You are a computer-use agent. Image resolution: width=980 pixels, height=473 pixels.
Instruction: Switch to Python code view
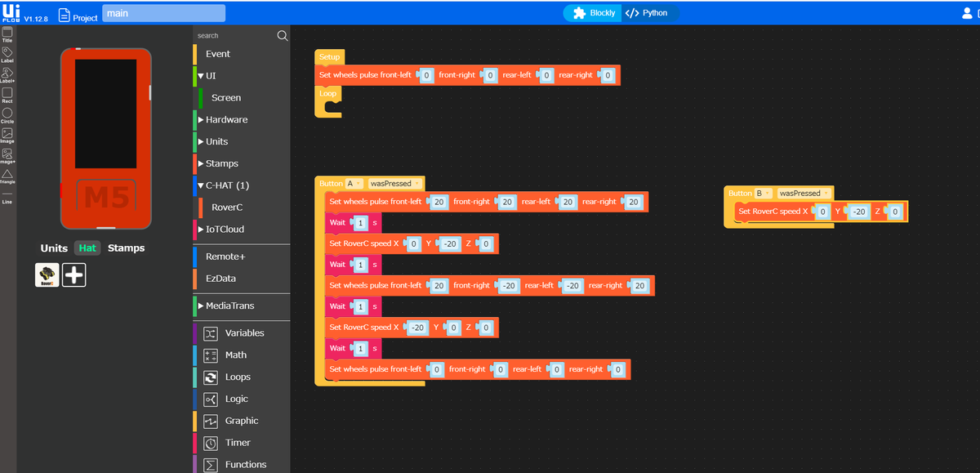[648, 13]
